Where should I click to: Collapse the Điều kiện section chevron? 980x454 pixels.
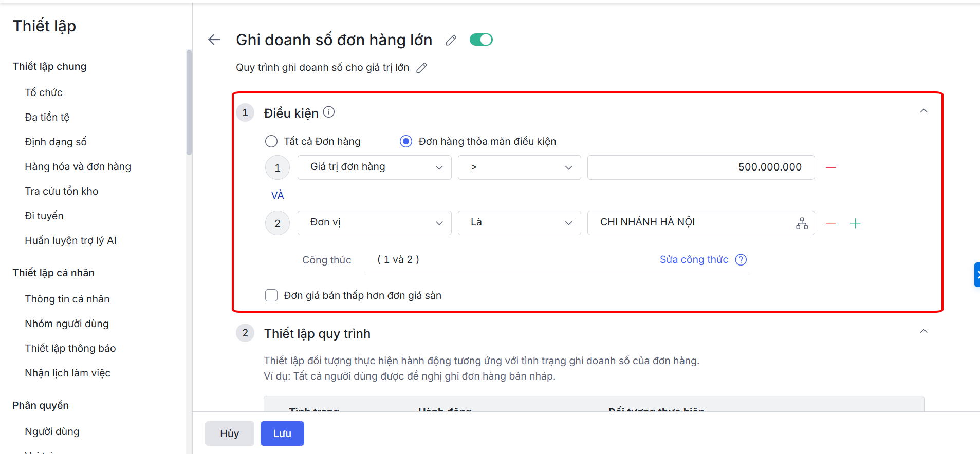(x=923, y=111)
